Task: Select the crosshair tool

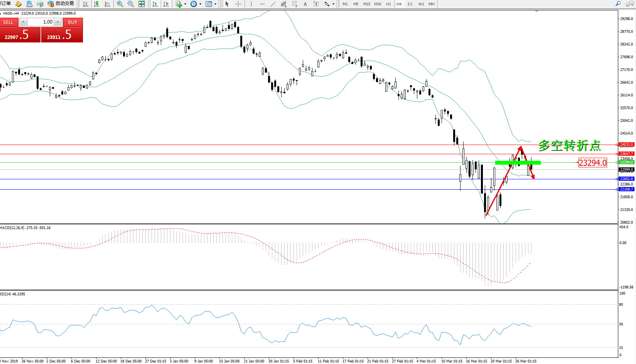Action: coord(238,4)
